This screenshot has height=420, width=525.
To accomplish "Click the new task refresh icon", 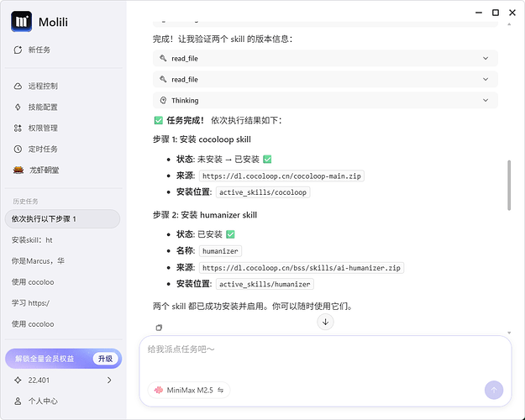I will (18, 50).
